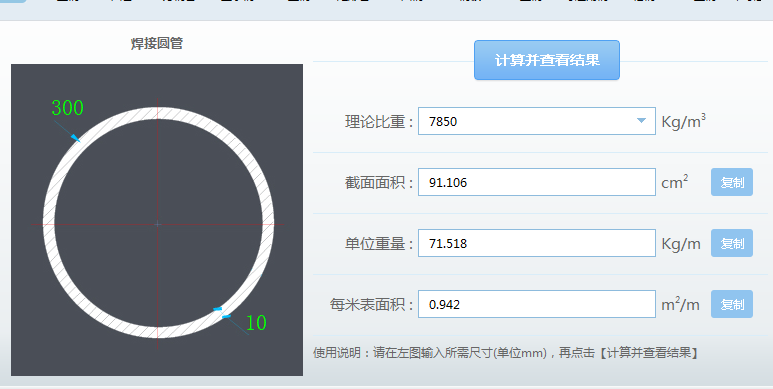Click the 截面面积 label
This screenshot has width=773, height=389.
[x=379, y=182]
